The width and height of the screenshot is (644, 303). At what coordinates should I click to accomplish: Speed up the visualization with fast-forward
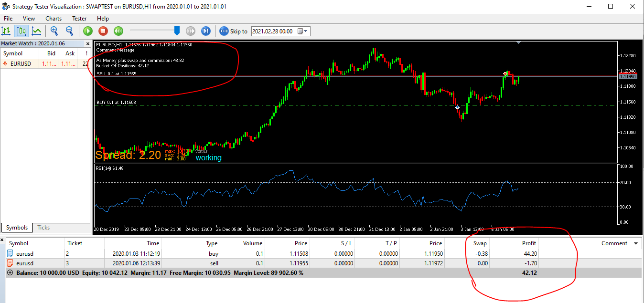tap(191, 31)
